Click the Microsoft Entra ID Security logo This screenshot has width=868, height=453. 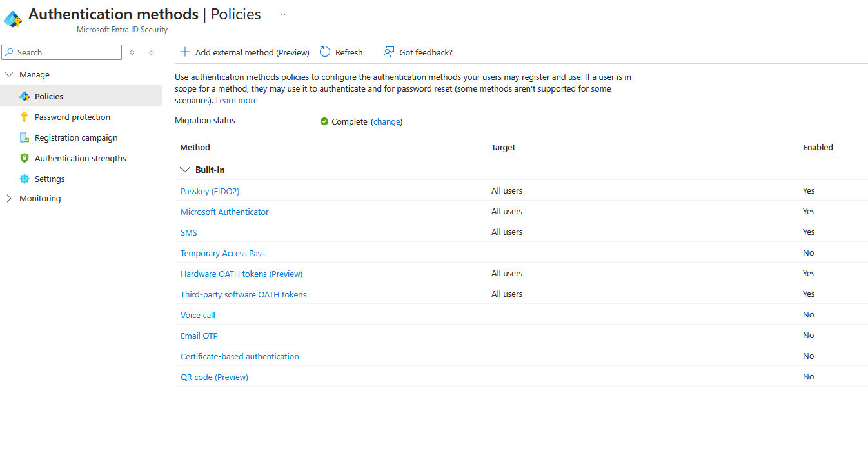pyautogui.click(x=12, y=19)
